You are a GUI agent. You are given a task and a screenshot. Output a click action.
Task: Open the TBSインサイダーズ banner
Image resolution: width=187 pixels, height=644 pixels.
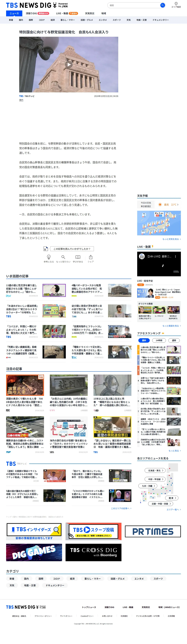pos(34,531)
